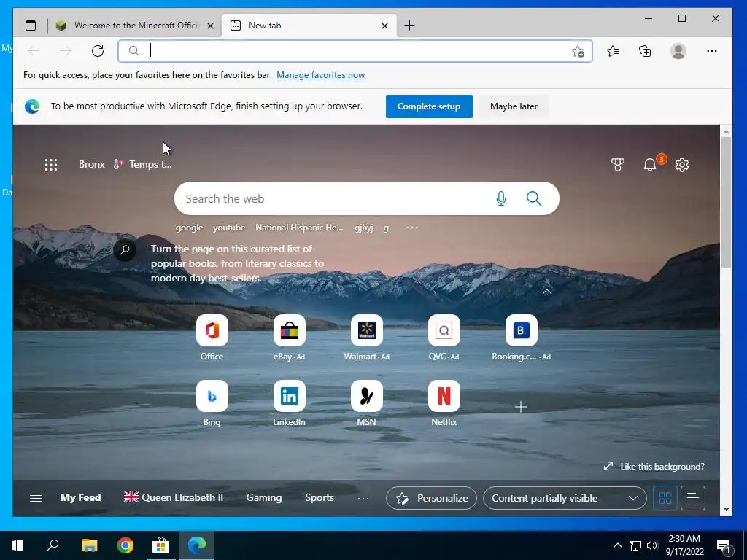Image resolution: width=747 pixels, height=560 pixels.
Task: Open the app launcher grid icon
Action: 51,165
